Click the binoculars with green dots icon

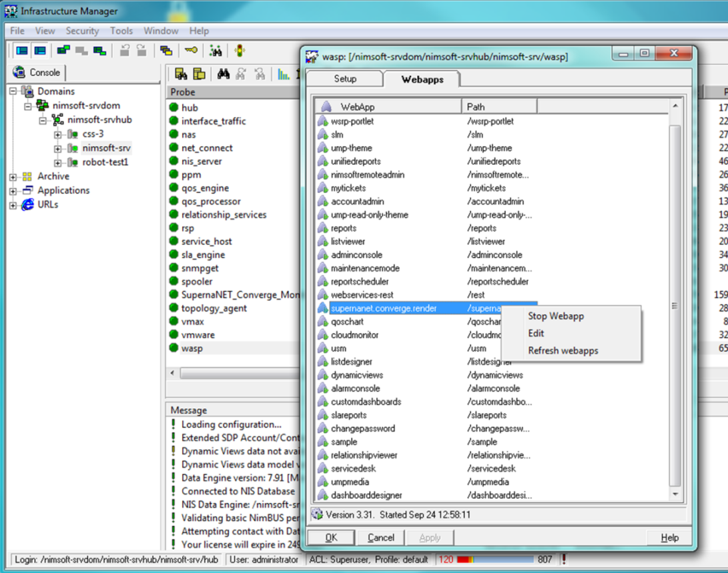coord(216,50)
